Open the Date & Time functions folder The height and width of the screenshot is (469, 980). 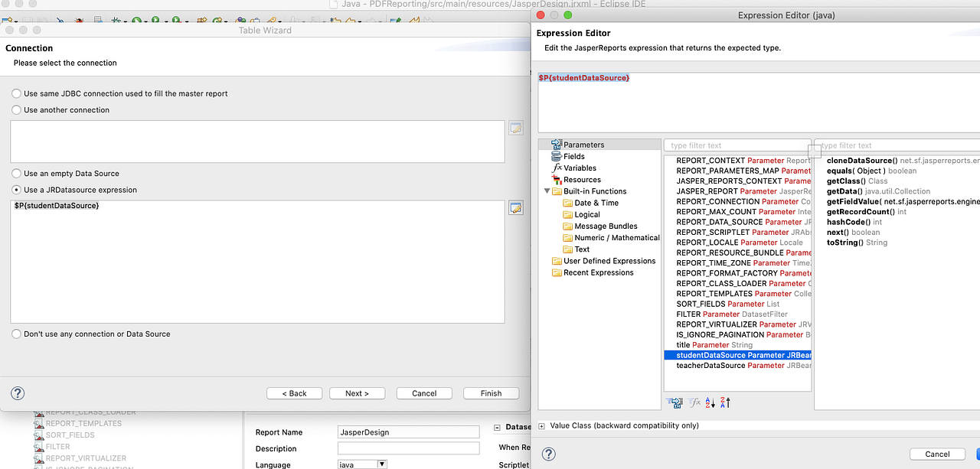click(596, 203)
